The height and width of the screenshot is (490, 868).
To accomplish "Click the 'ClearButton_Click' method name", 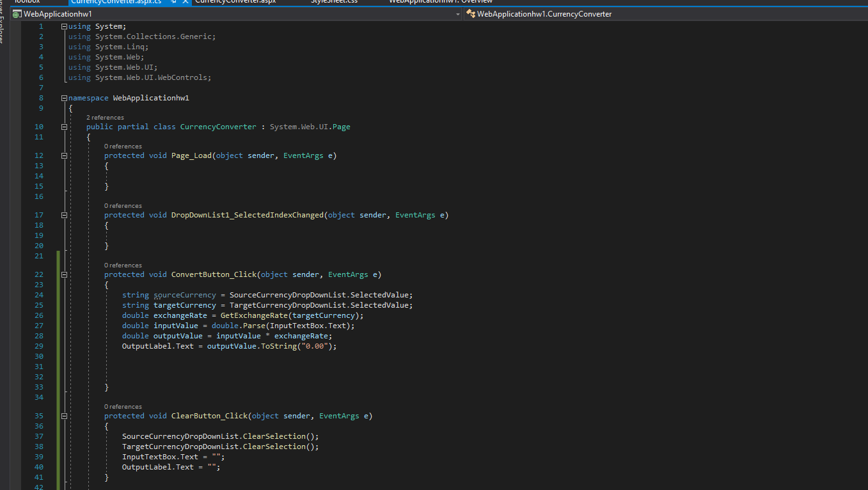I will pyautogui.click(x=209, y=416).
